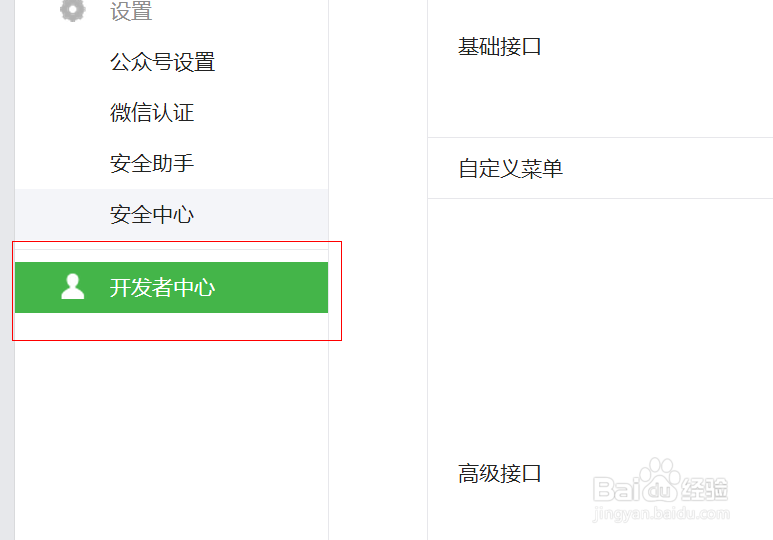This screenshot has width=773, height=540.
Task: Click the Baidu paw print icon
Action: [660, 479]
